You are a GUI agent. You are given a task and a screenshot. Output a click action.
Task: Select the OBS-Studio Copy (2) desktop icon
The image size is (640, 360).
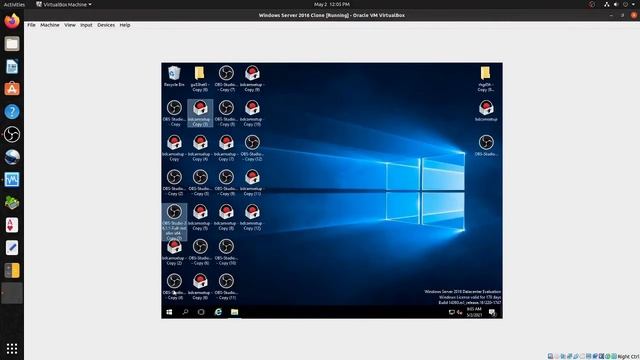(x=174, y=182)
